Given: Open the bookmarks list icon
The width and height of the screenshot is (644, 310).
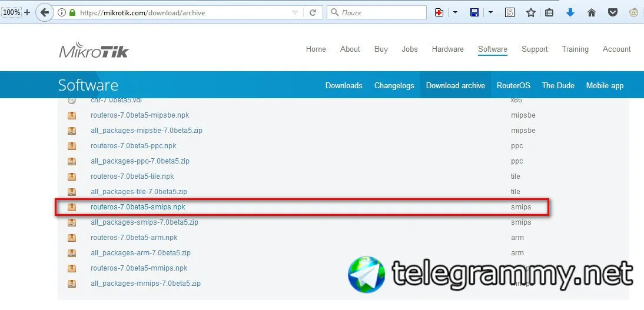Looking at the screenshot, I should (550, 13).
